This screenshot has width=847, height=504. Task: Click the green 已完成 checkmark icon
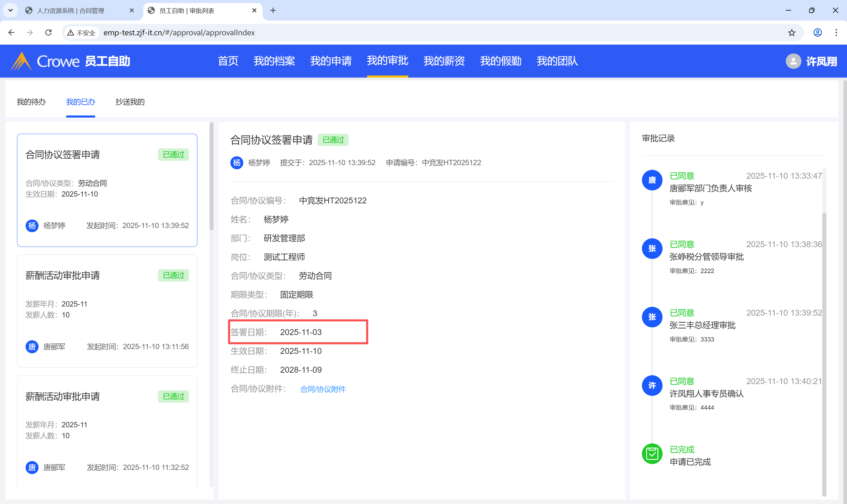652,454
